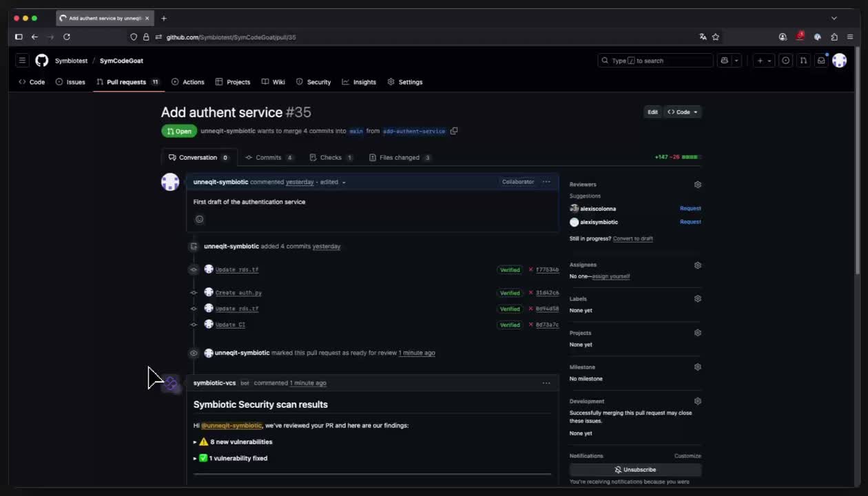Viewport: 868px width, 496px height.
Task: Open the browser sidebar toggle icon
Action: (19, 37)
